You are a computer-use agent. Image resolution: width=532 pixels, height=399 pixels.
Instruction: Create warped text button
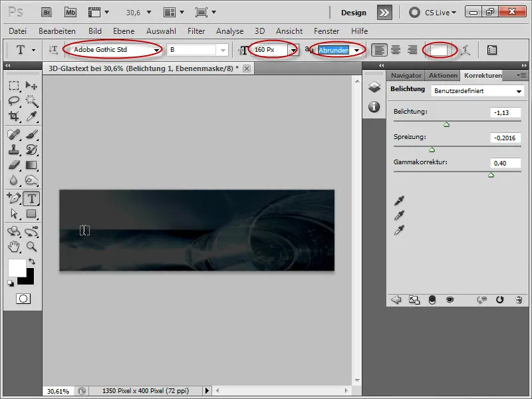click(465, 51)
